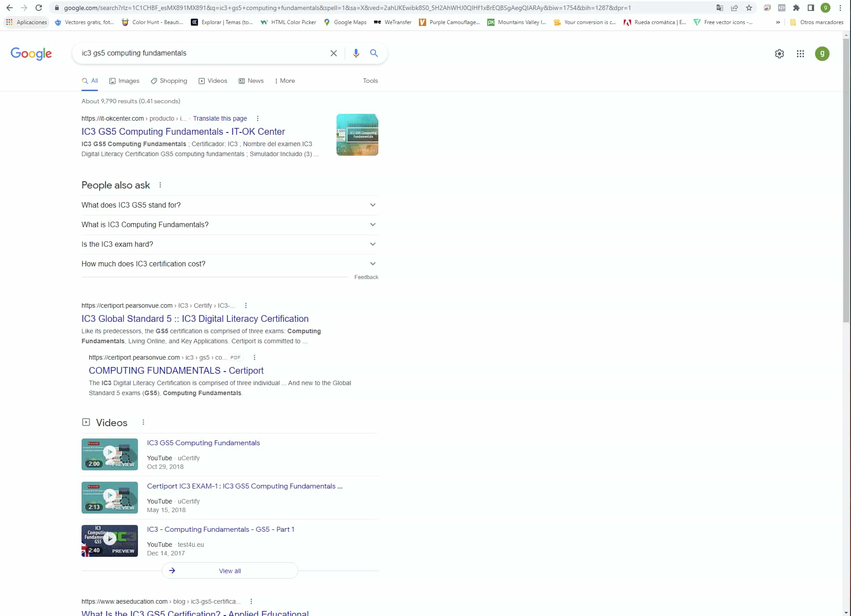The width and height of the screenshot is (851, 616).
Task: Switch to the News tab
Action: [251, 81]
